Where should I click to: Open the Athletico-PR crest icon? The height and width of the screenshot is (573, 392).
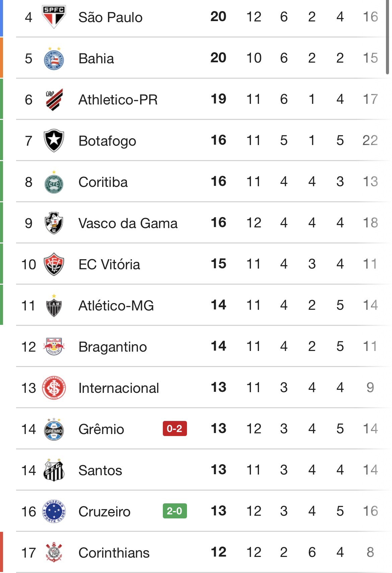(x=54, y=99)
